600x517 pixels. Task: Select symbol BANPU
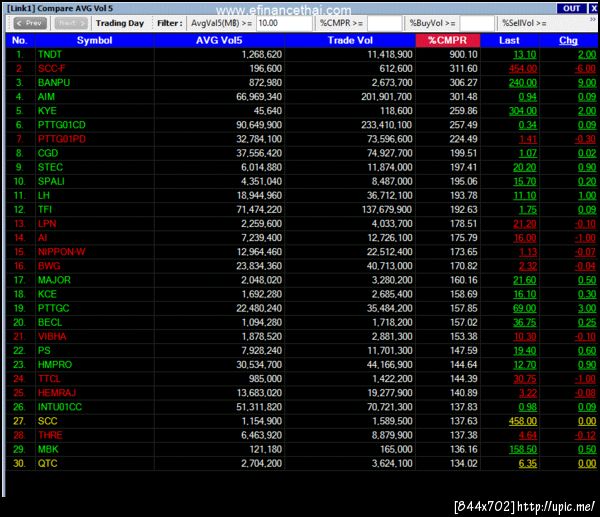54,83
